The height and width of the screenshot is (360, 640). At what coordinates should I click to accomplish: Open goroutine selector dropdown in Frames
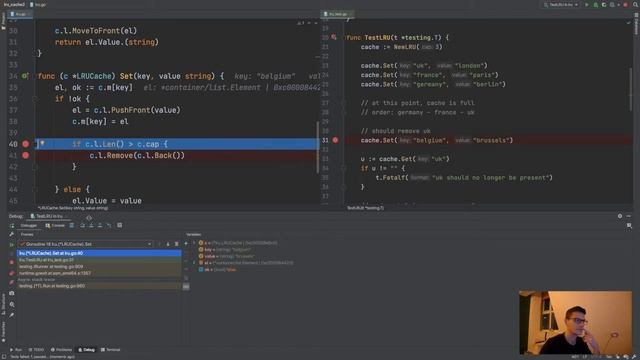[86, 244]
